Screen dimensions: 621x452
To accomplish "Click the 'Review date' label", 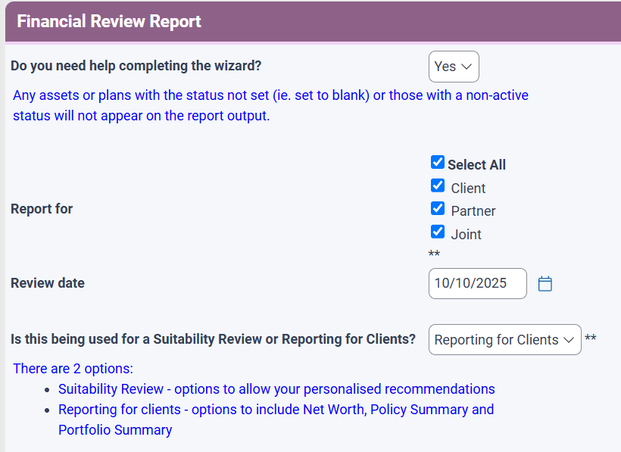I will coord(48,283).
